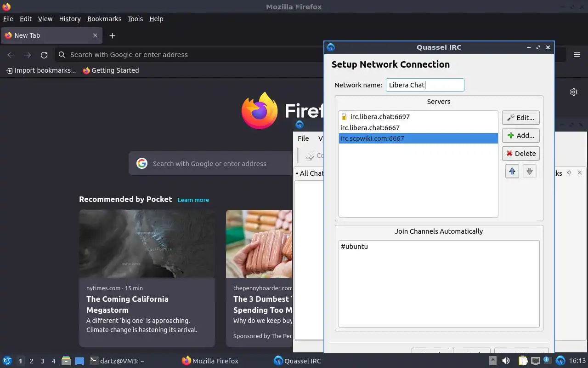Viewport: 588px width, 368px height.
Task: Switch to workspace 2
Action: tap(31, 361)
